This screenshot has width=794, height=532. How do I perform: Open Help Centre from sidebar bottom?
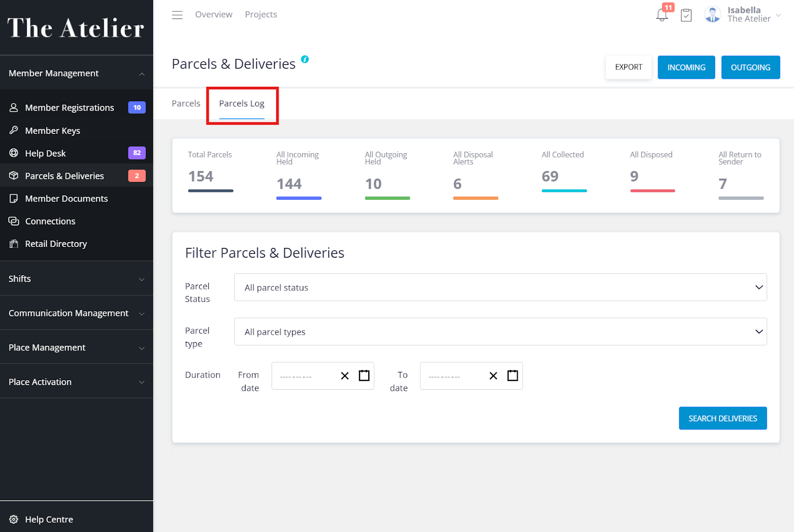pyautogui.click(x=49, y=519)
